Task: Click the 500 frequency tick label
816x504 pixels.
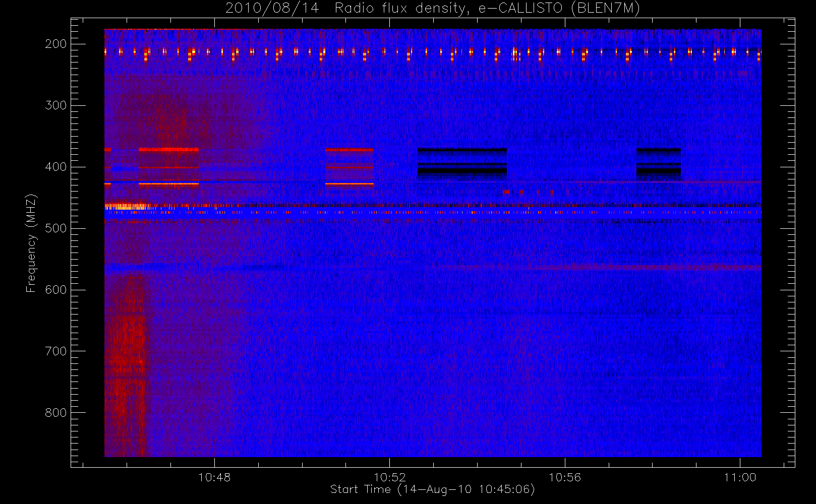Action: (x=56, y=228)
